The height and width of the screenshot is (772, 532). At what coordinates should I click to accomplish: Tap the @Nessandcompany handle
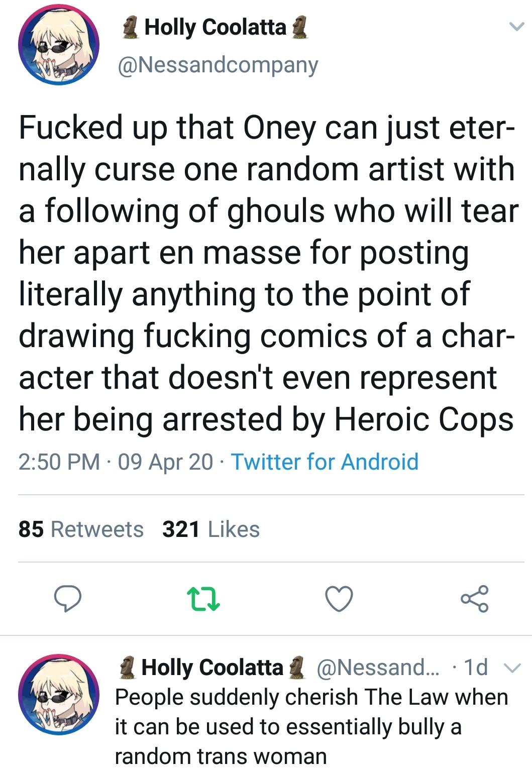tap(218, 65)
